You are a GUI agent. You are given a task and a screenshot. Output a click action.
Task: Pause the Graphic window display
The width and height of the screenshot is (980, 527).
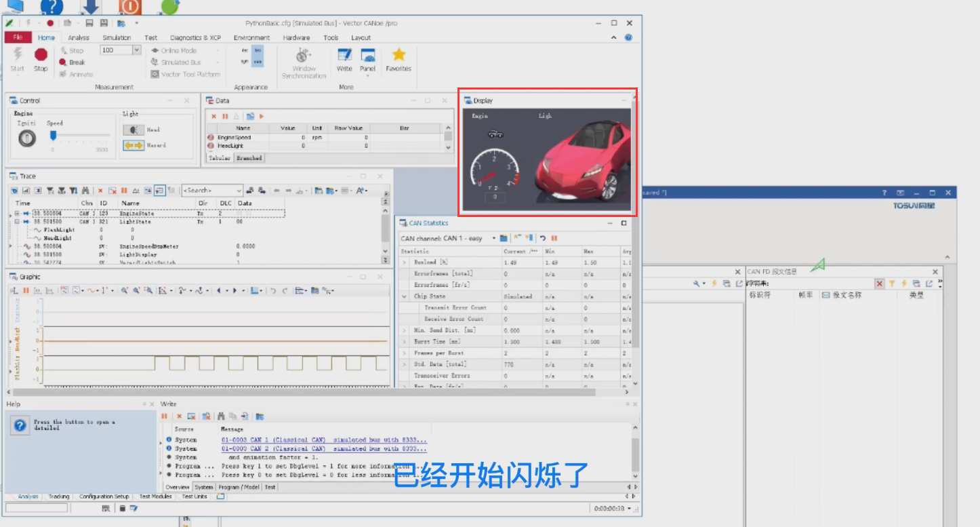(x=26, y=290)
